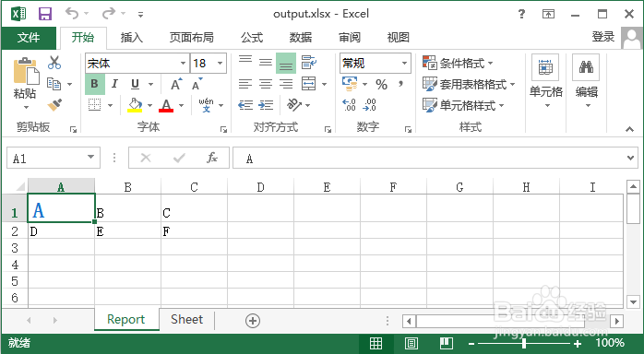Switch to Page Layout view

pyautogui.click(x=411, y=343)
